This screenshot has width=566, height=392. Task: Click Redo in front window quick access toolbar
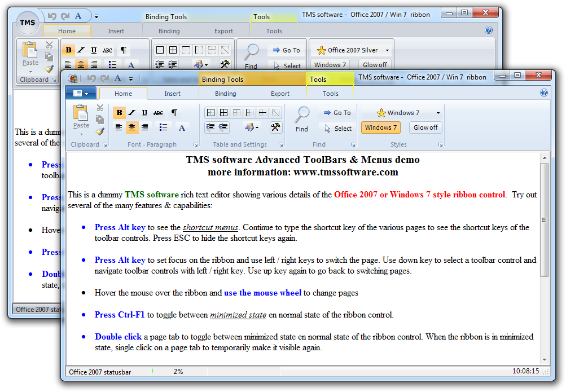(x=105, y=78)
